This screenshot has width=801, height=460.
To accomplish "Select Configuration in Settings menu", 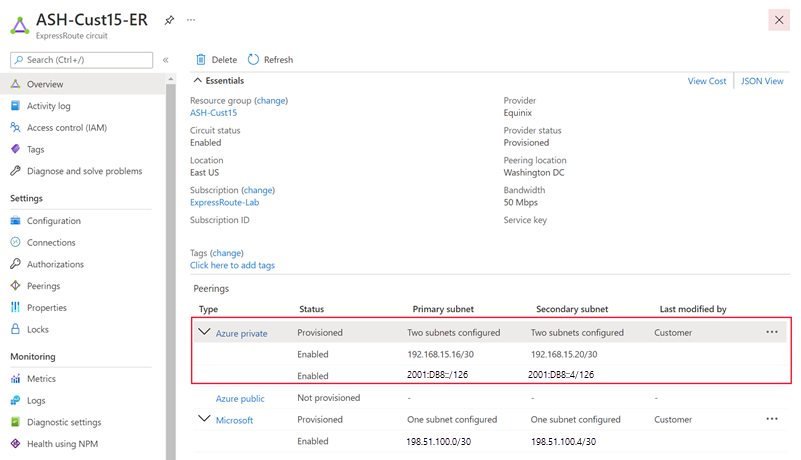I will coord(53,221).
